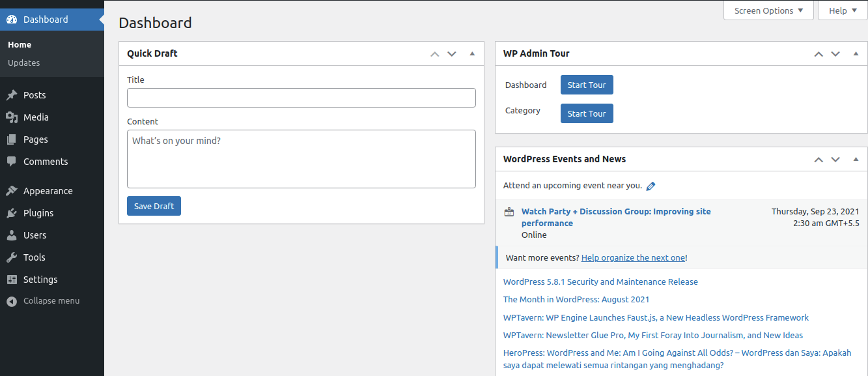Open the Comments bubble icon
This screenshot has height=376, width=868.
(x=12, y=162)
